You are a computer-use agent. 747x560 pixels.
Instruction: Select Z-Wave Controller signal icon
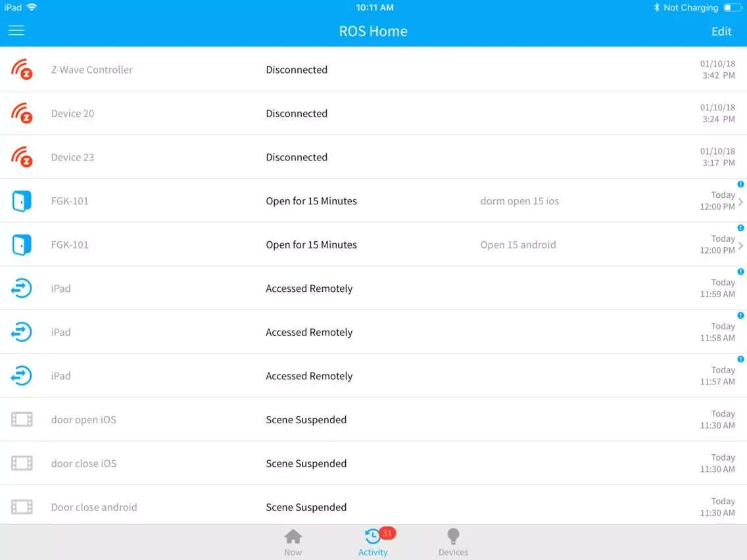pyautogui.click(x=22, y=70)
